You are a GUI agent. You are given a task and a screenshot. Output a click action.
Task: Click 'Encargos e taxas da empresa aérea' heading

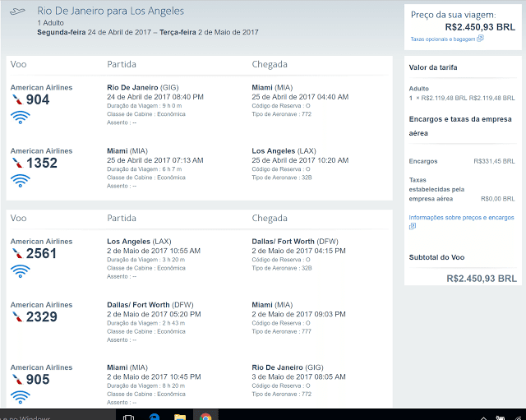(x=460, y=126)
